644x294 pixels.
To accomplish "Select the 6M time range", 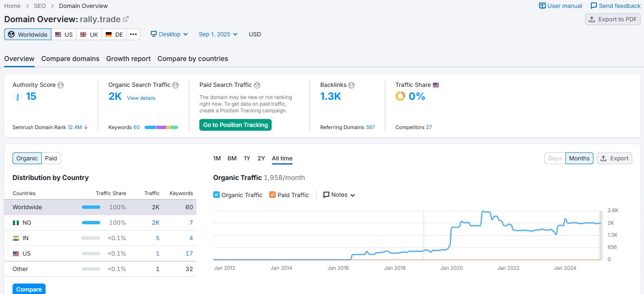I will click(232, 158).
